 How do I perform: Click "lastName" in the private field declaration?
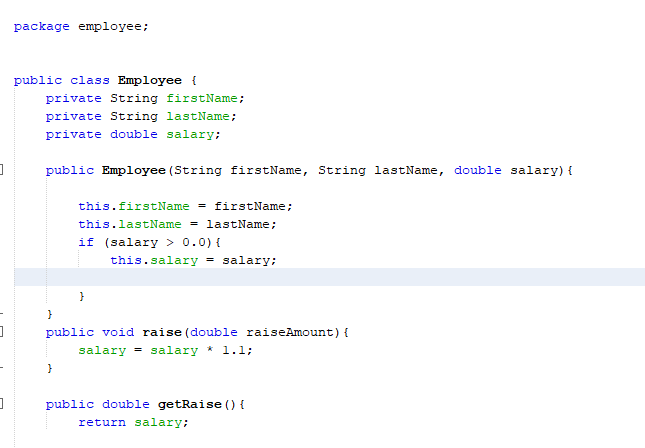point(198,116)
